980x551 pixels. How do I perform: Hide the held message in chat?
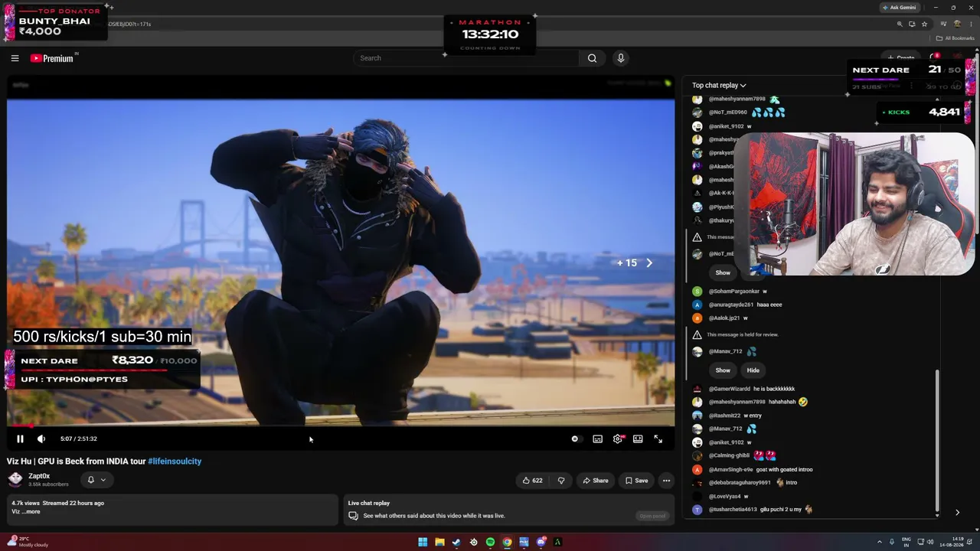(753, 370)
